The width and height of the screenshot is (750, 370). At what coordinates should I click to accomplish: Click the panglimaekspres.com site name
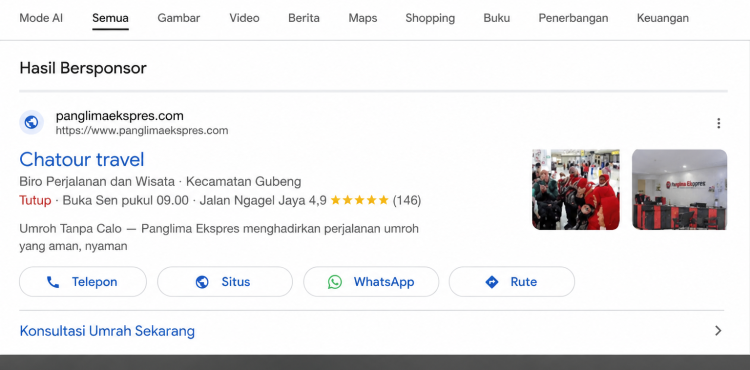[120, 116]
